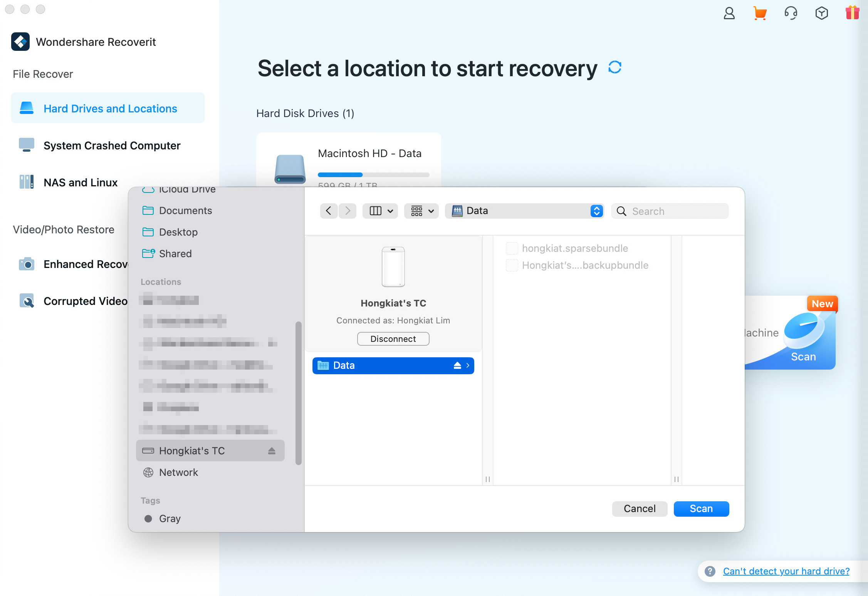868x596 pixels.
Task: Go back in file dialog
Action: point(329,211)
